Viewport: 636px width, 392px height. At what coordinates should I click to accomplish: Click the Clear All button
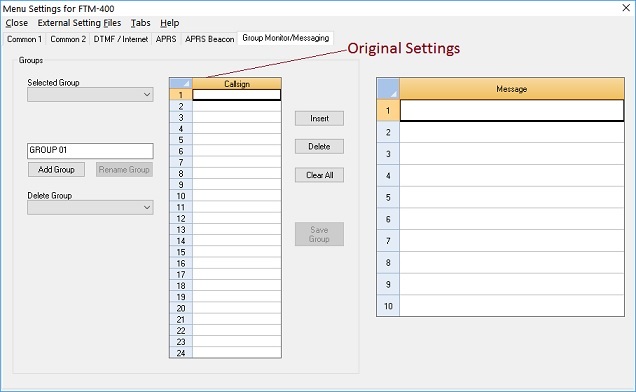point(319,175)
